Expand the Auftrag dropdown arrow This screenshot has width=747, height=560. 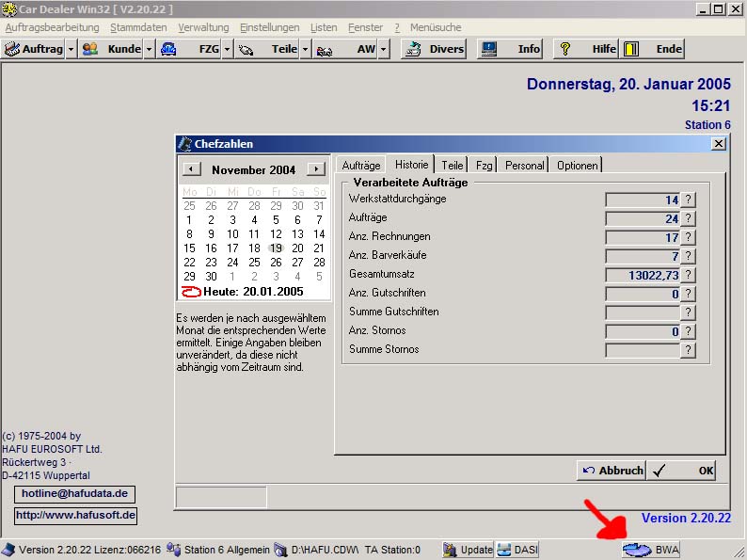pyautogui.click(x=72, y=49)
